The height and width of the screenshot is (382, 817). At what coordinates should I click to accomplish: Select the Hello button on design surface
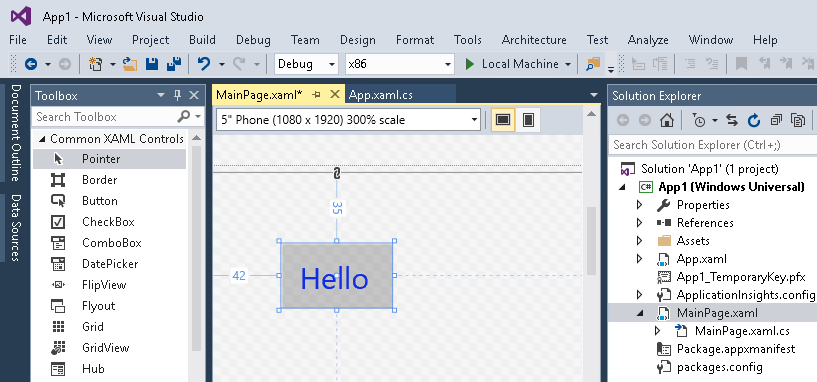(337, 275)
